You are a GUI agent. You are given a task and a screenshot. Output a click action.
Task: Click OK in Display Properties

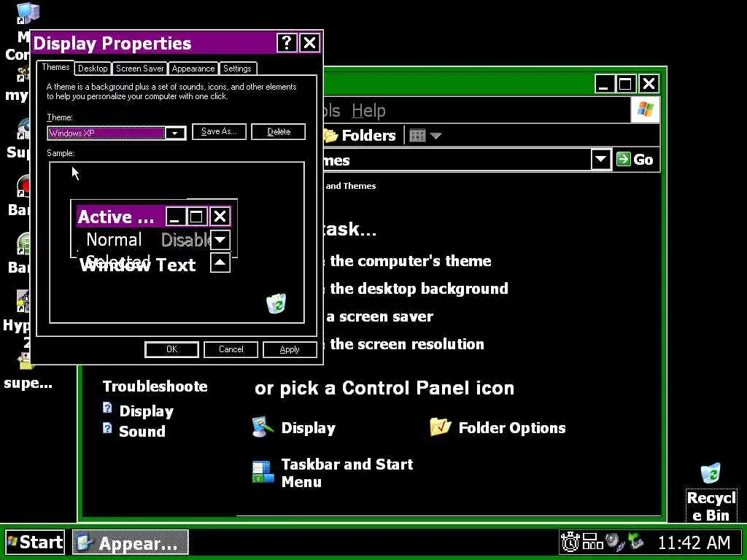point(171,349)
